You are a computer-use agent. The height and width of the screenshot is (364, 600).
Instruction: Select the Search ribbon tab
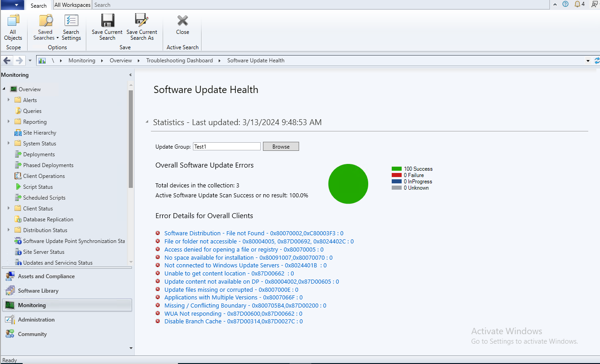39,5
